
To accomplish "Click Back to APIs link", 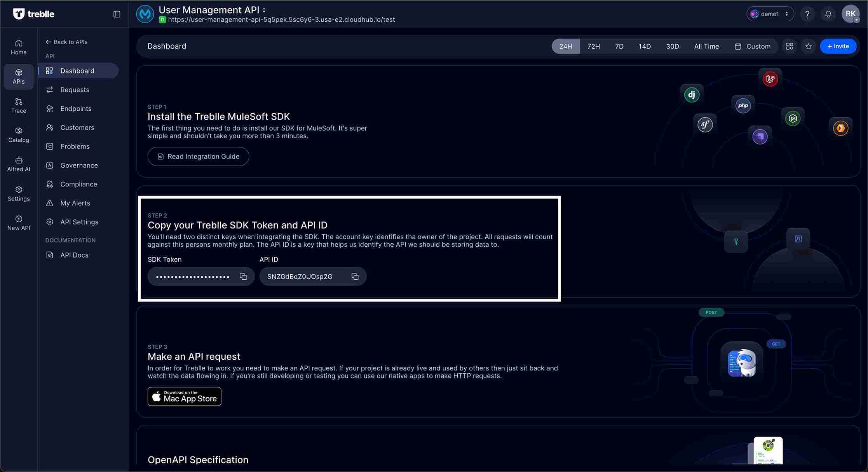I will [66, 42].
